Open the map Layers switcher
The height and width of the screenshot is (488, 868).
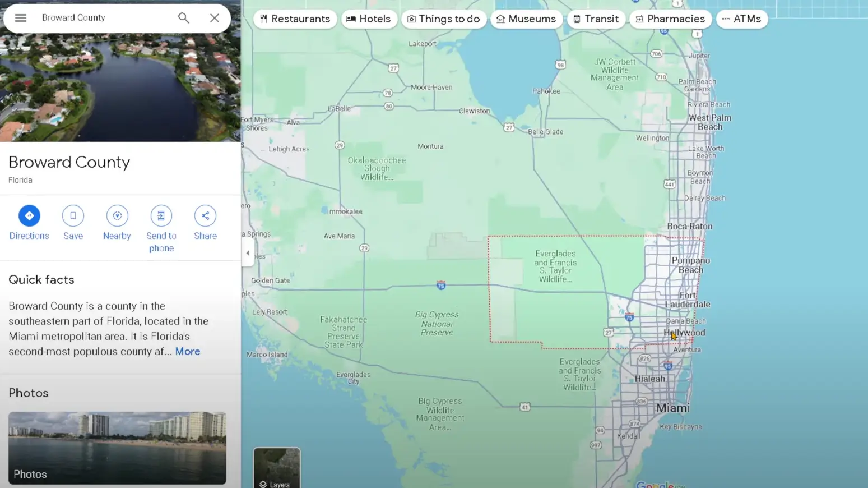coord(276,468)
